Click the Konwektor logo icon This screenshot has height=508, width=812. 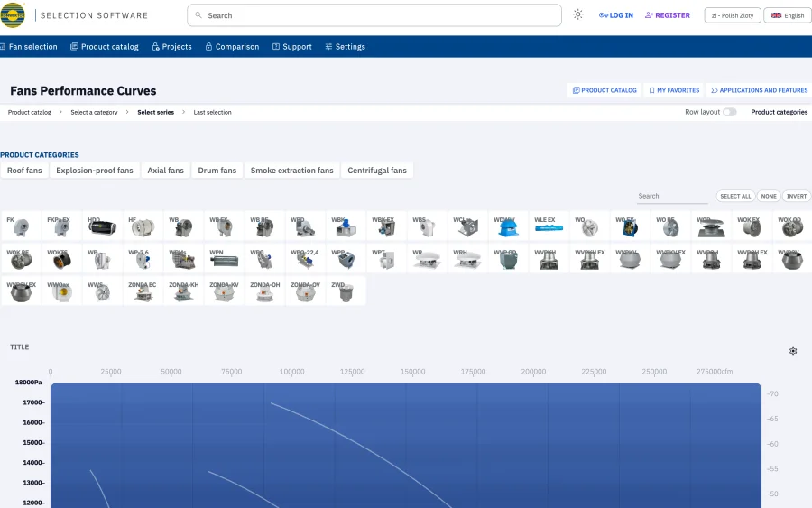[12, 15]
